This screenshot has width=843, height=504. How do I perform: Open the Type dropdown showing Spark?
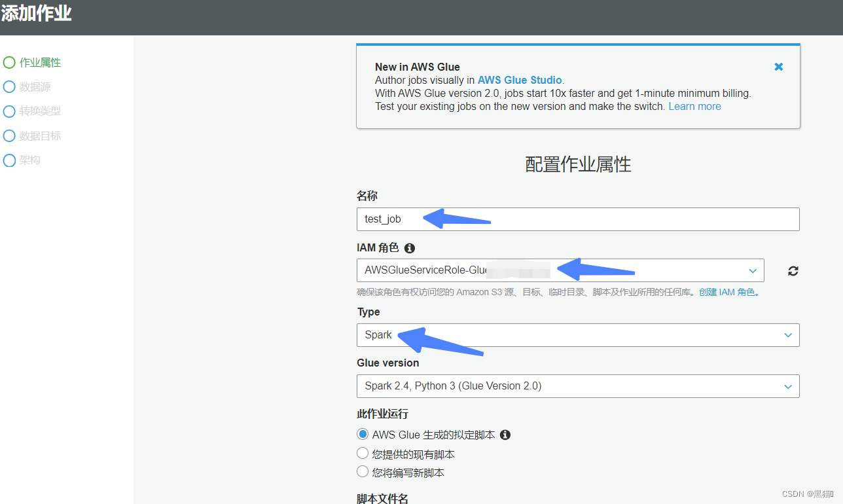(x=578, y=334)
